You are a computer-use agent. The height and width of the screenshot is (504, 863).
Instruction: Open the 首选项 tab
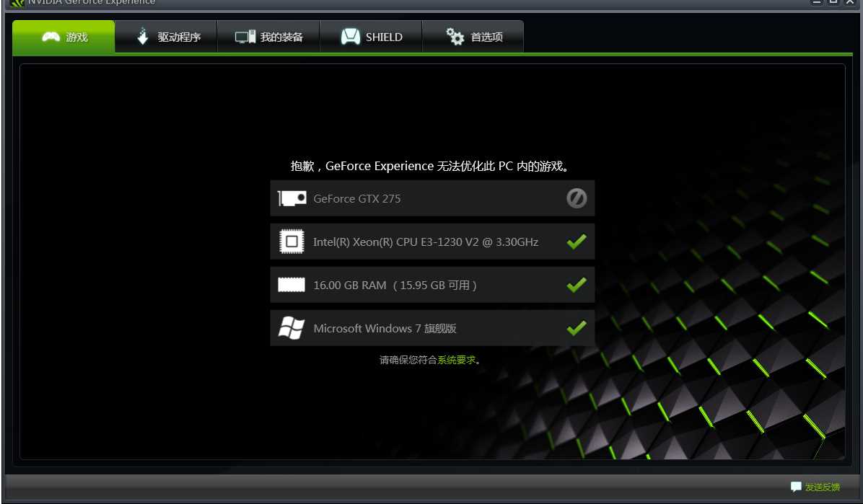tap(473, 37)
